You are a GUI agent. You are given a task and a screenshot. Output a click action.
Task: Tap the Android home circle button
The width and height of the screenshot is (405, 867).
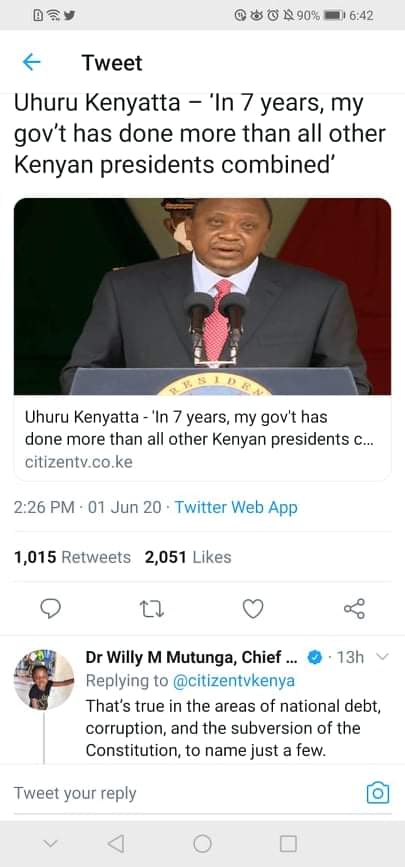tap(202, 844)
